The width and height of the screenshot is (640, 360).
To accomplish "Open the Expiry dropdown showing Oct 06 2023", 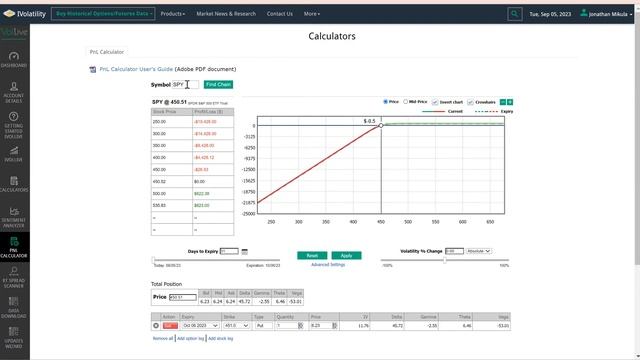I will [x=200, y=326].
